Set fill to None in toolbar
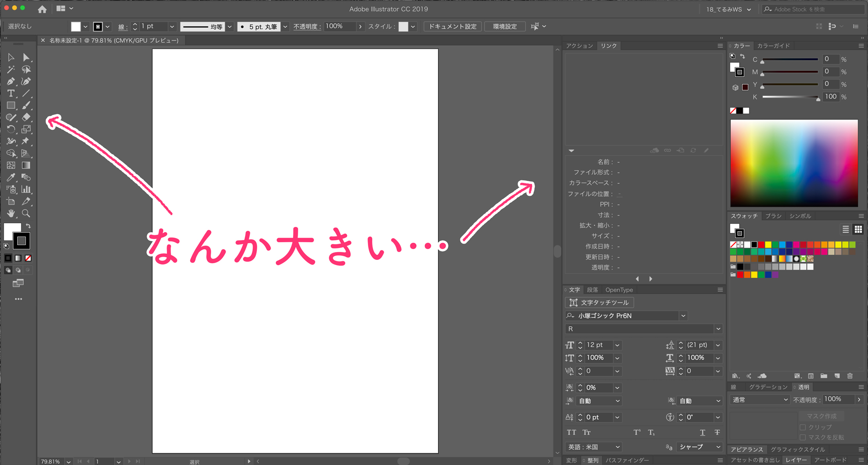The width and height of the screenshot is (868, 465). pos(28,258)
